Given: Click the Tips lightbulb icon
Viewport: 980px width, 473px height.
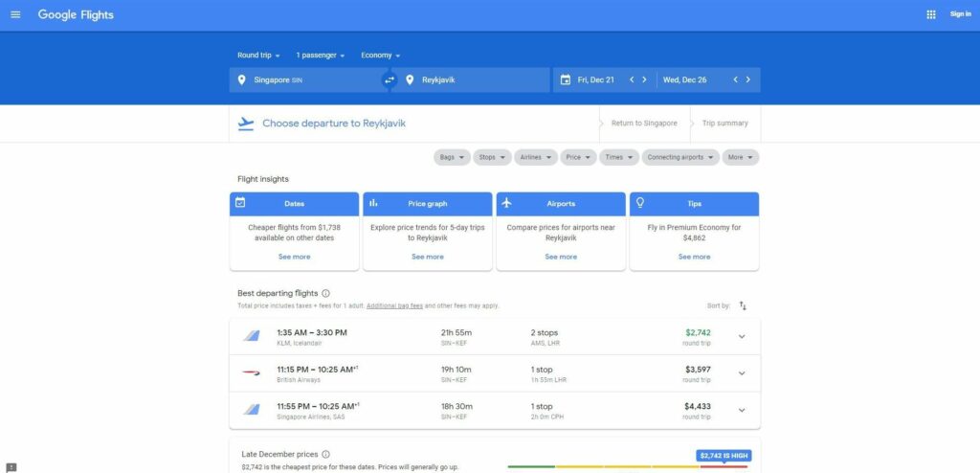Looking at the screenshot, I should coord(639,203).
